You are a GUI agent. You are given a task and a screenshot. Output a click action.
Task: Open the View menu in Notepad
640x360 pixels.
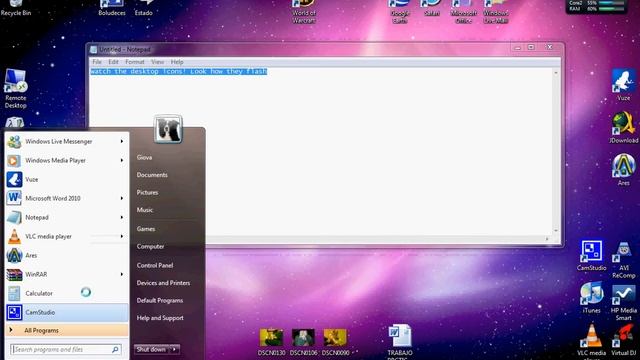(x=158, y=62)
